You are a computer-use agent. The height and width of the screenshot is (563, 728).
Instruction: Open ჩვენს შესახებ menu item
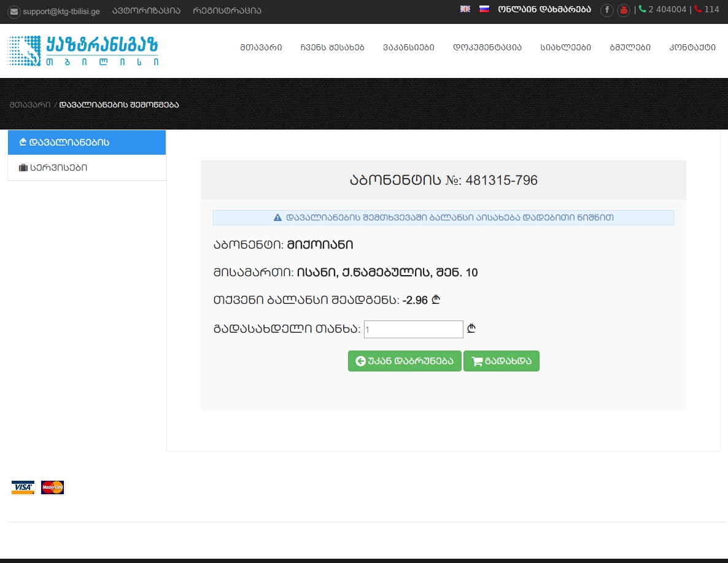[x=333, y=47]
